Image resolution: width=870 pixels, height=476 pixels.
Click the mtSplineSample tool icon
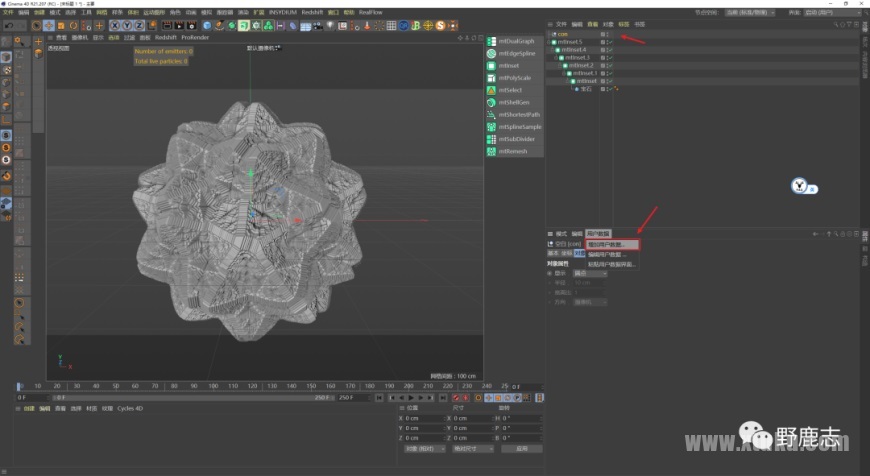[491, 126]
